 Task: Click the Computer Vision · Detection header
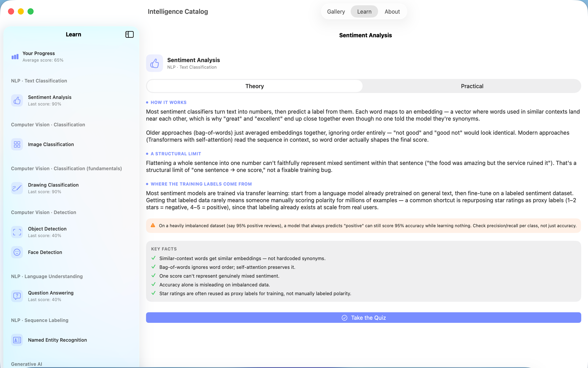click(43, 212)
